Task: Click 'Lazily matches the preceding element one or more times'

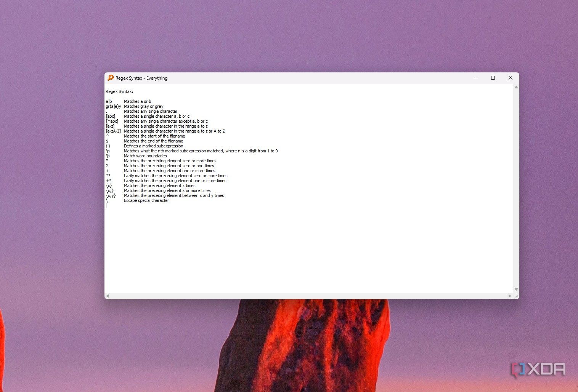Action: tap(175, 181)
